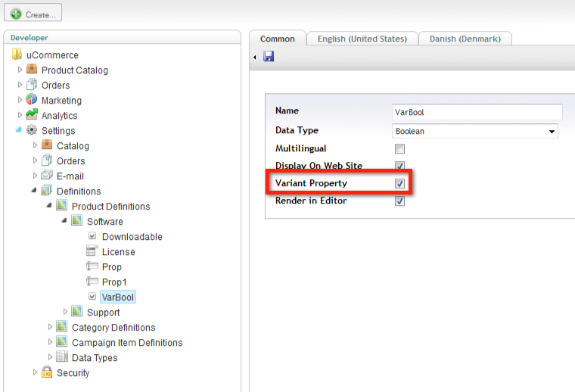The width and height of the screenshot is (575, 392).
Task: Click the Name text field
Action: tap(477, 111)
